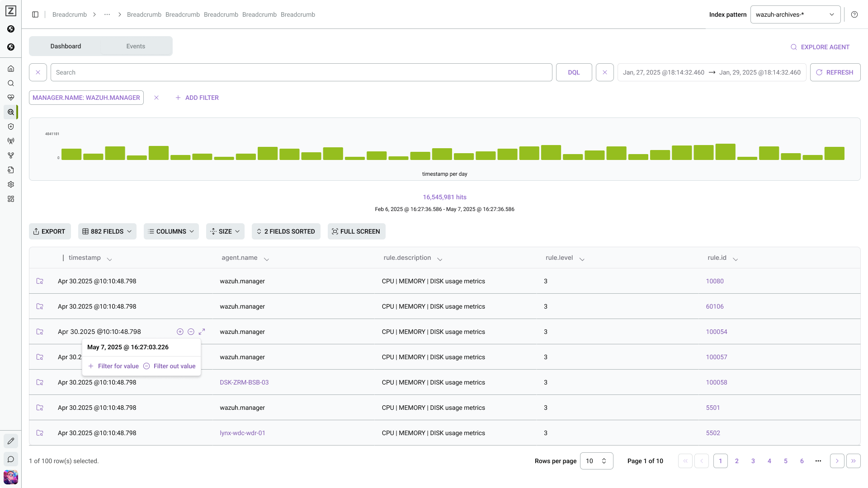This screenshot has height=488, width=868.
Task: Click the plus filter-in icon in hovered timestamp cell
Action: click(x=180, y=332)
